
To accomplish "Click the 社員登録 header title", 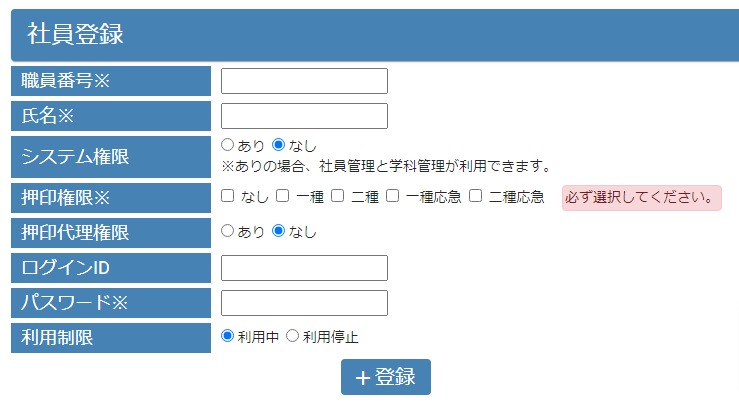I will 76,34.
